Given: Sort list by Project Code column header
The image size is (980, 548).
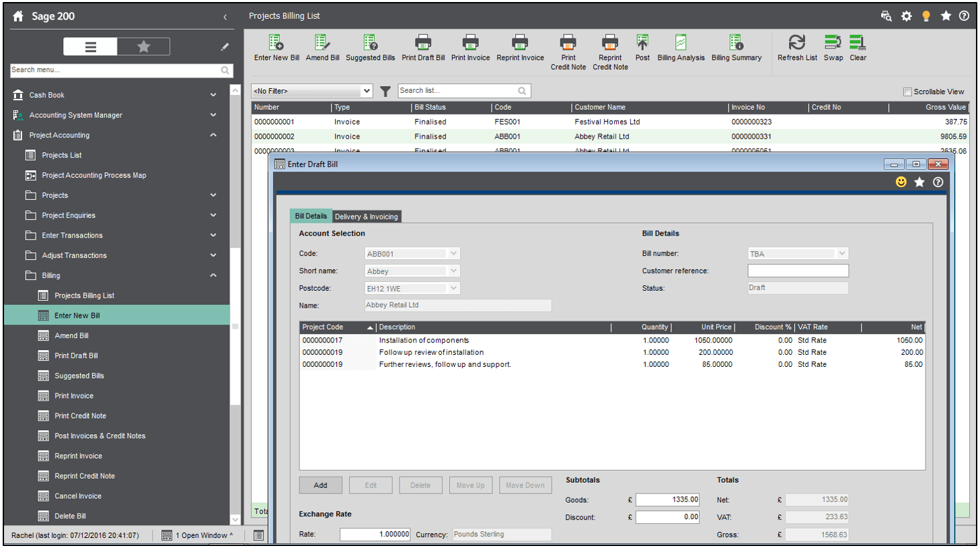Looking at the screenshot, I should click(x=337, y=327).
